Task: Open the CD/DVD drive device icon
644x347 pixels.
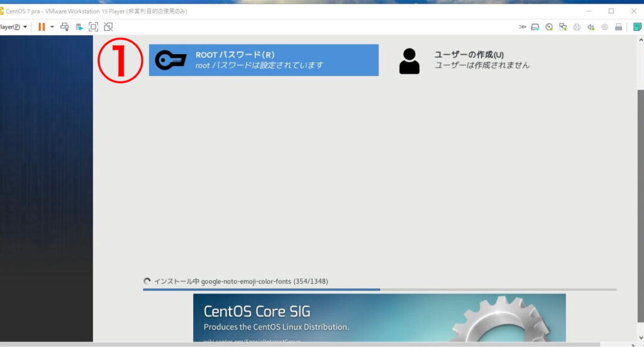Action: pyautogui.click(x=548, y=27)
